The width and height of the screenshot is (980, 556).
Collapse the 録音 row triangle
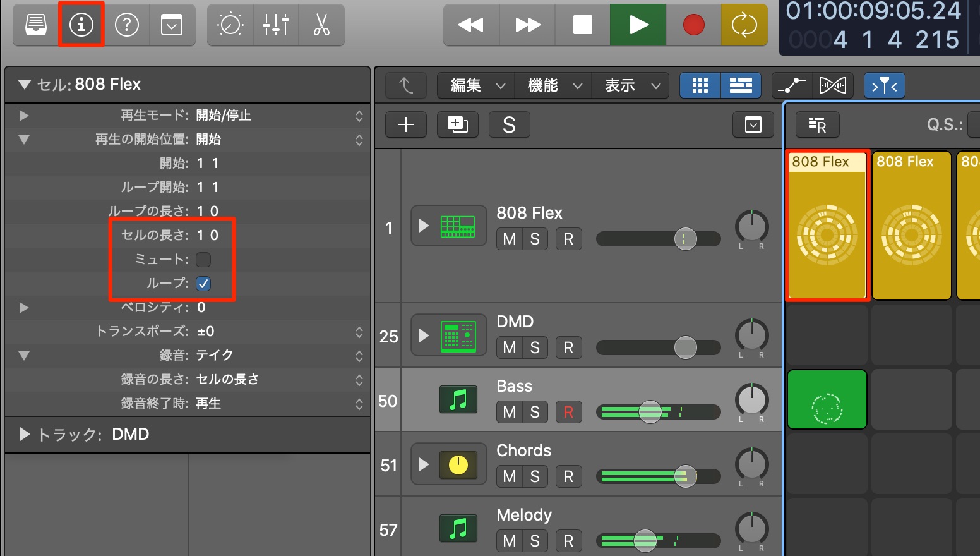click(x=24, y=356)
